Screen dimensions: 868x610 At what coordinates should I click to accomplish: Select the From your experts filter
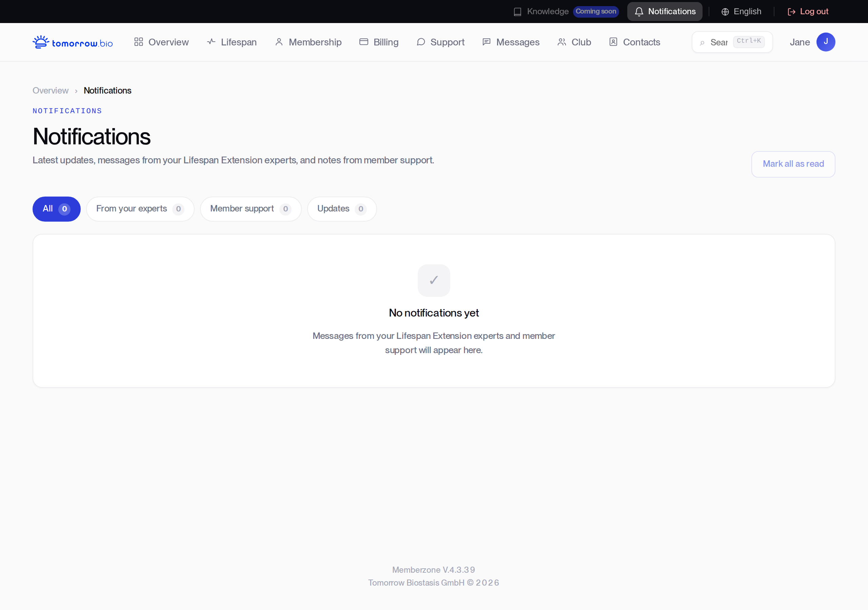click(x=140, y=209)
